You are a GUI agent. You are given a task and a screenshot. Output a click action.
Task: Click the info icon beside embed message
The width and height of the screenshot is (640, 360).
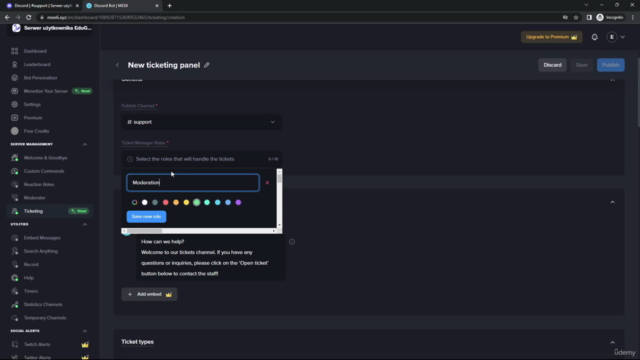click(x=292, y=242)
